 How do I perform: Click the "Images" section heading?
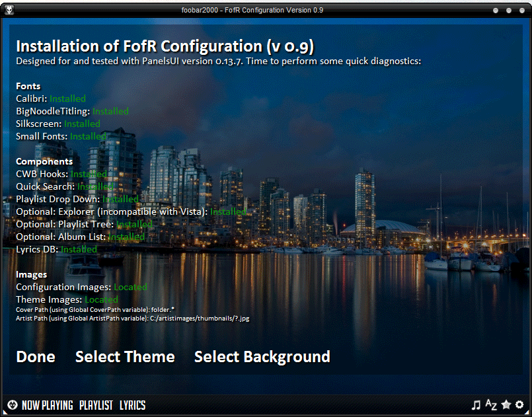pos(32,274)
